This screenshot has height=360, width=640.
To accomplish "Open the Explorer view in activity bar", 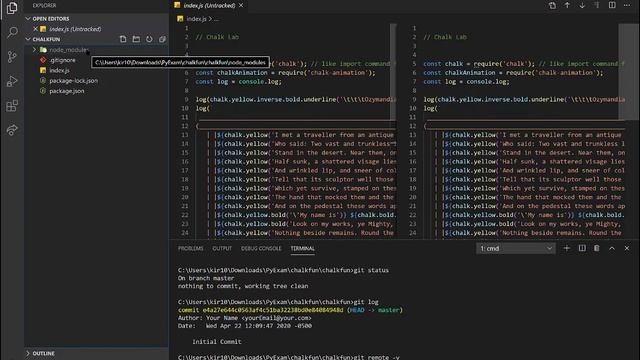I will point(12,8).
